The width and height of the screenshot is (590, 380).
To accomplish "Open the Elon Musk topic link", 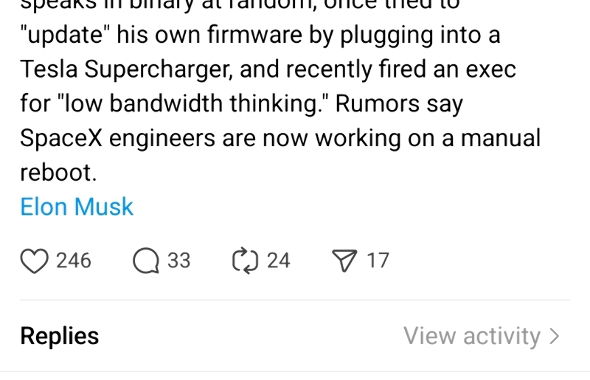I will coord(77,207).
